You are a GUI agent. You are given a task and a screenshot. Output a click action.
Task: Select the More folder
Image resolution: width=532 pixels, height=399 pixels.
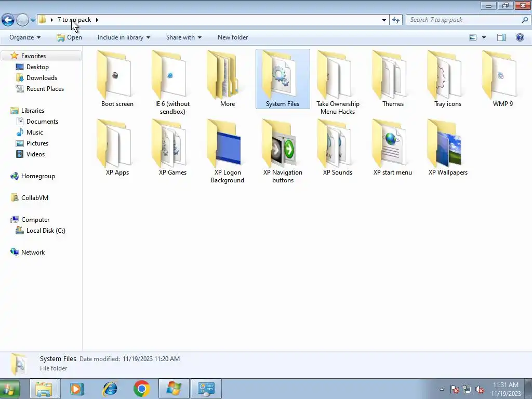coord(228,79)
